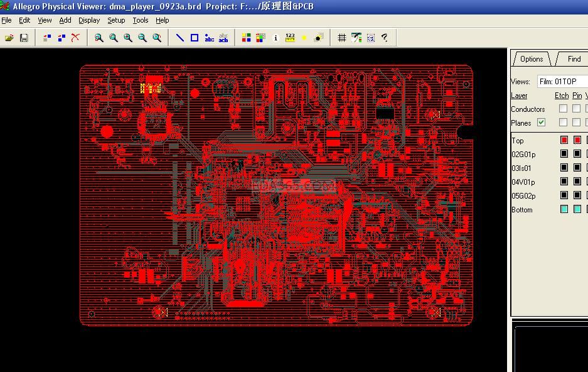
Task: Open the File menu
Action: [x=6, y=20]
